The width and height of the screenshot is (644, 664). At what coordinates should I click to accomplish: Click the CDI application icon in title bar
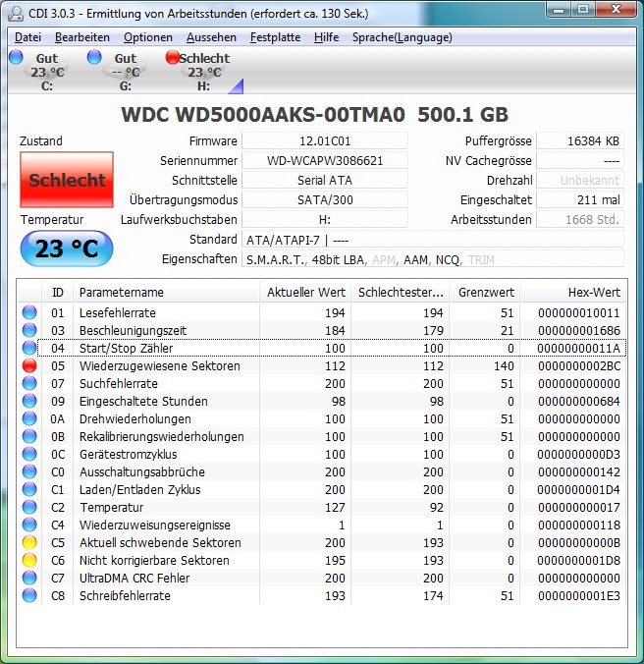pos(16,13)
